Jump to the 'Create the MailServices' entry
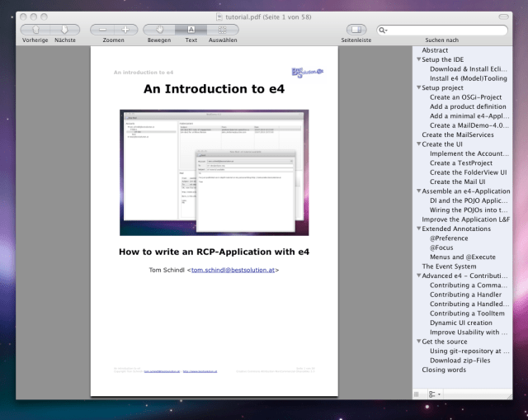The width and height of the screenshot is (528, 420). tap(457, 135)
